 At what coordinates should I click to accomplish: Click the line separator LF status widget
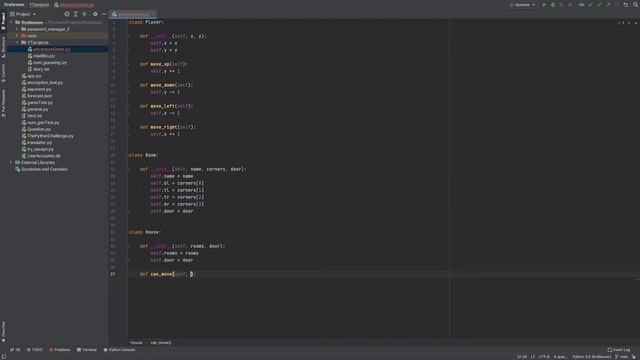point(533,357)
